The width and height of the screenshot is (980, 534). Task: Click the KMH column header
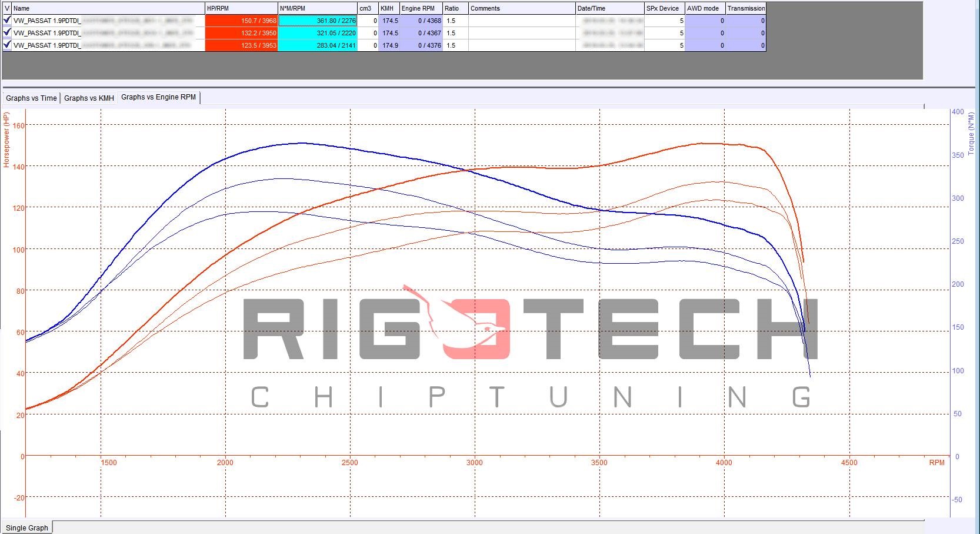pyautogui.click(x=389, y=8)
